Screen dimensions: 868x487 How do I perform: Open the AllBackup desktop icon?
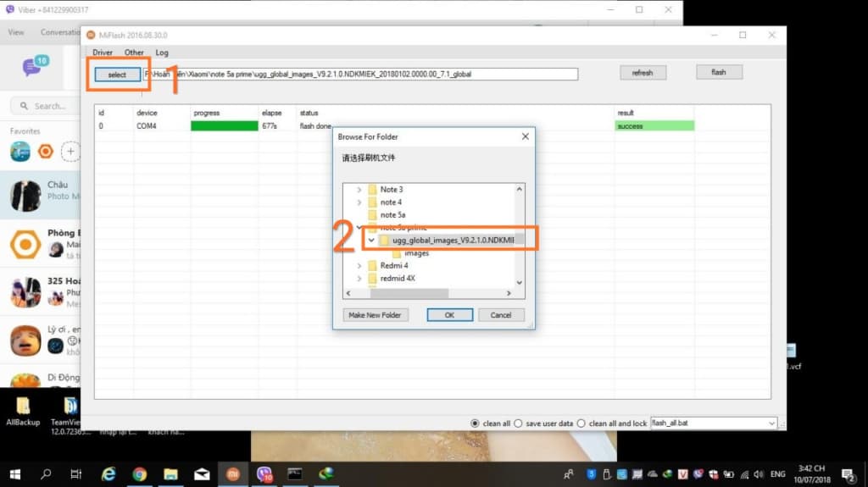[23, 412]
